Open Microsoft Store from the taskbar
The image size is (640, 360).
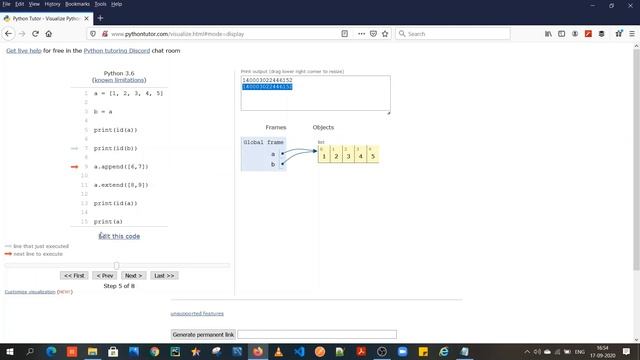click(113, 351)
